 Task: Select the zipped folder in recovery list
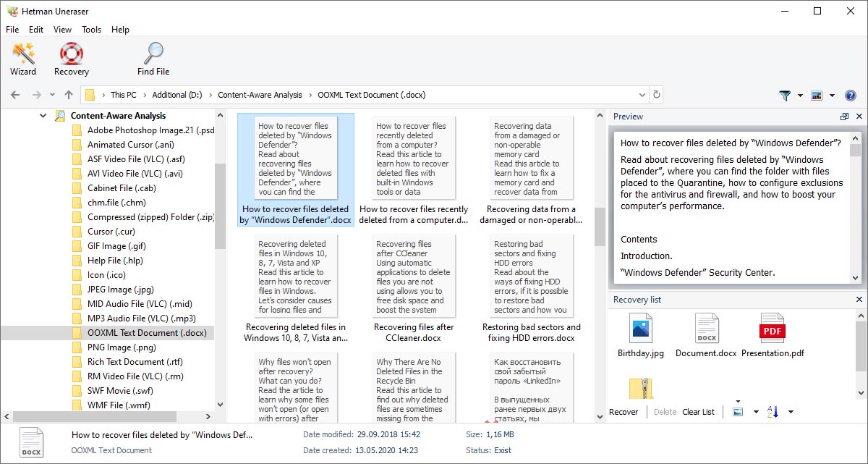pos(641,389)
